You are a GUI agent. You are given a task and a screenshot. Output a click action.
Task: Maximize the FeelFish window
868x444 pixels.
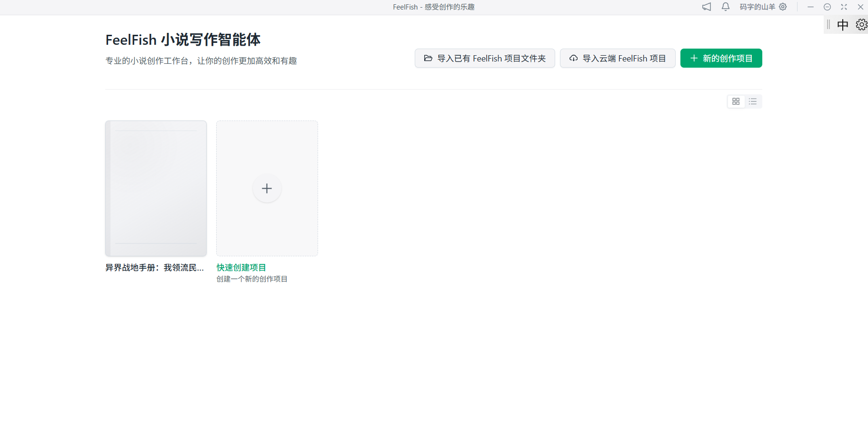(844, 7)
